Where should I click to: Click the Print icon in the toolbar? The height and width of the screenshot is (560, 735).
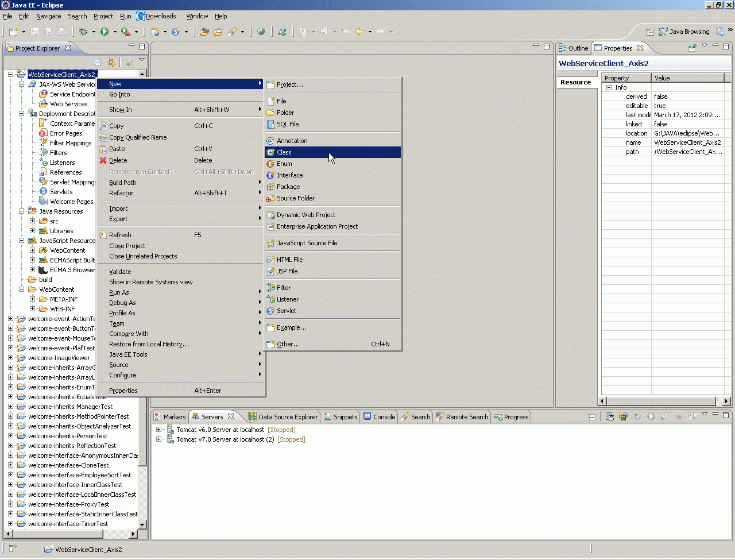[62, 32]
